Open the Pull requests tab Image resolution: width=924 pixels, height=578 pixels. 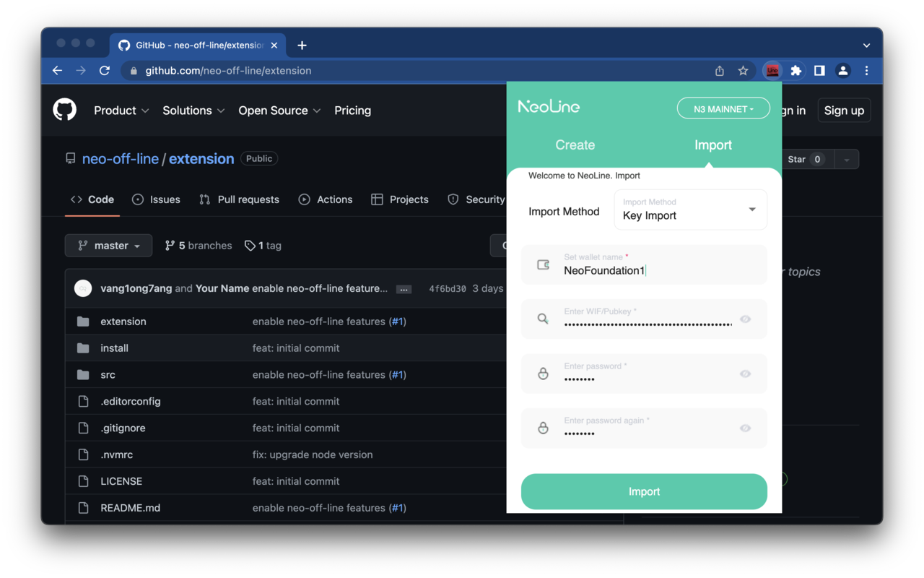click(239, 199)
